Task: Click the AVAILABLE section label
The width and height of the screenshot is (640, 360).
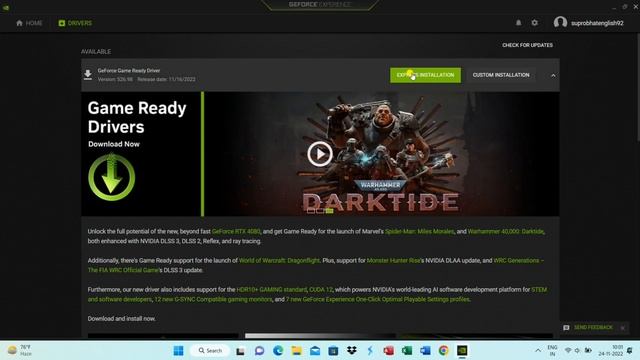Action: pos(96,51)
